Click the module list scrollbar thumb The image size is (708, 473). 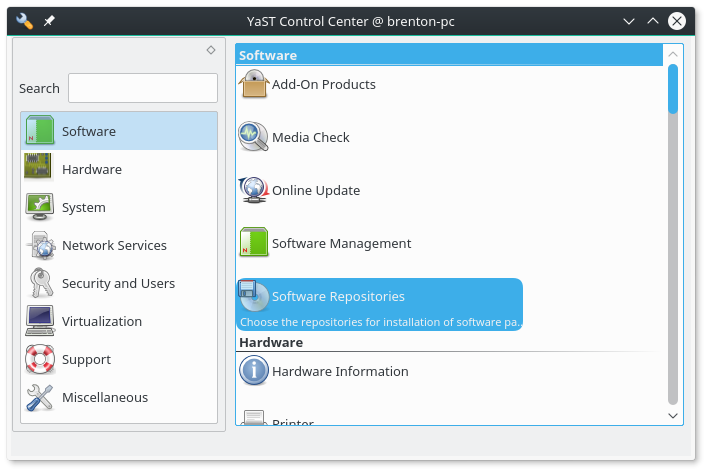[x=673, y=88]
